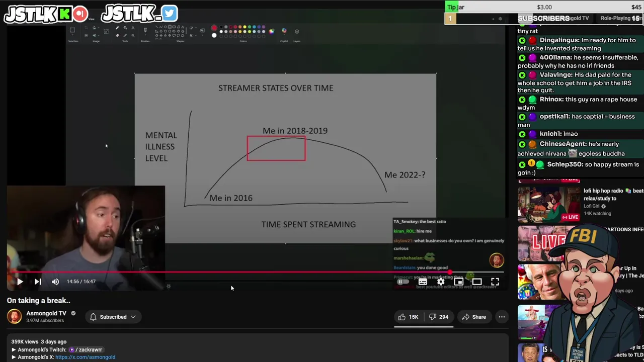Choose the black swatch in Paint palette

click(221, 27)
